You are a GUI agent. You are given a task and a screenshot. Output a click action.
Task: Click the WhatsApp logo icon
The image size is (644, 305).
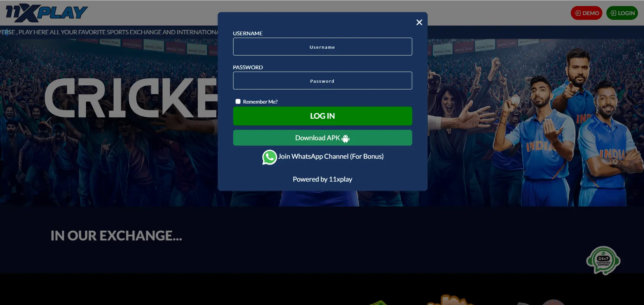269,157
